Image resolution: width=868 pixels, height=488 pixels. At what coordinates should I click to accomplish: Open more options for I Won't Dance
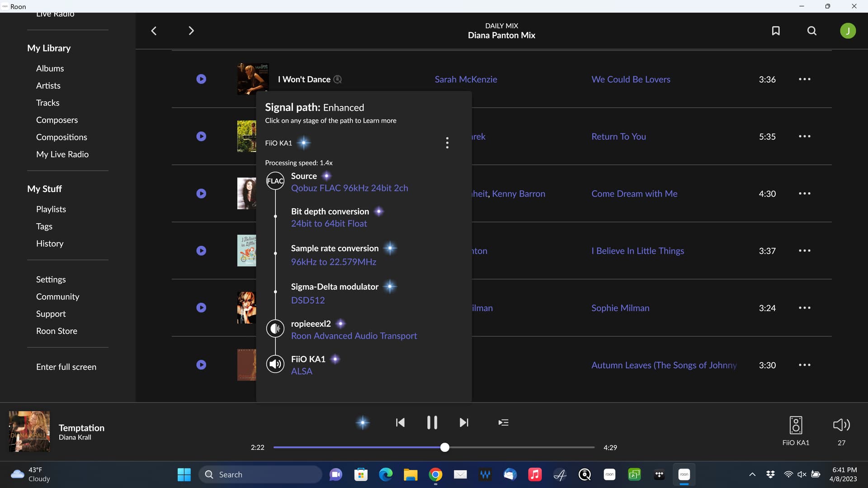pyautogui.click(x=804, y=79)
